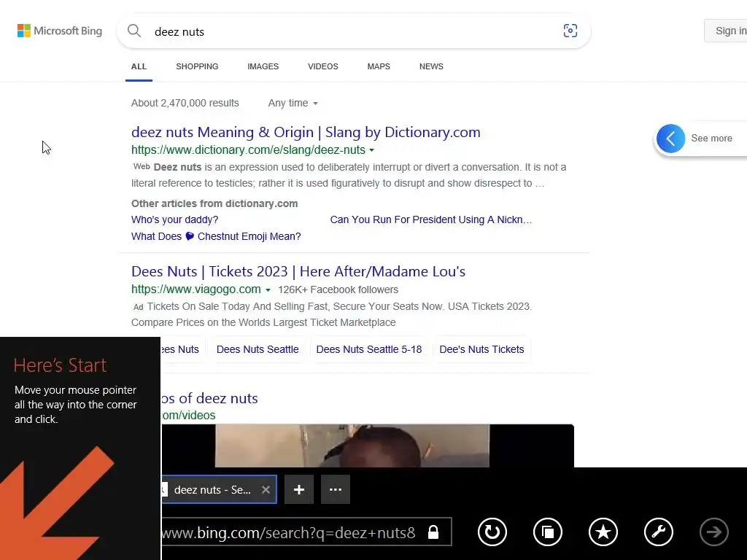Image resolution: width=747 pixels, height=560 pixels.
Task: Open tabs view icon in bottom bar
Action: click(x=548, y=532)
